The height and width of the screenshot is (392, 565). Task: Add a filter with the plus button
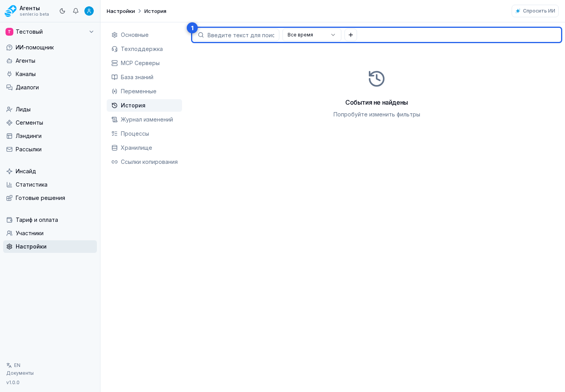(351, 35)
